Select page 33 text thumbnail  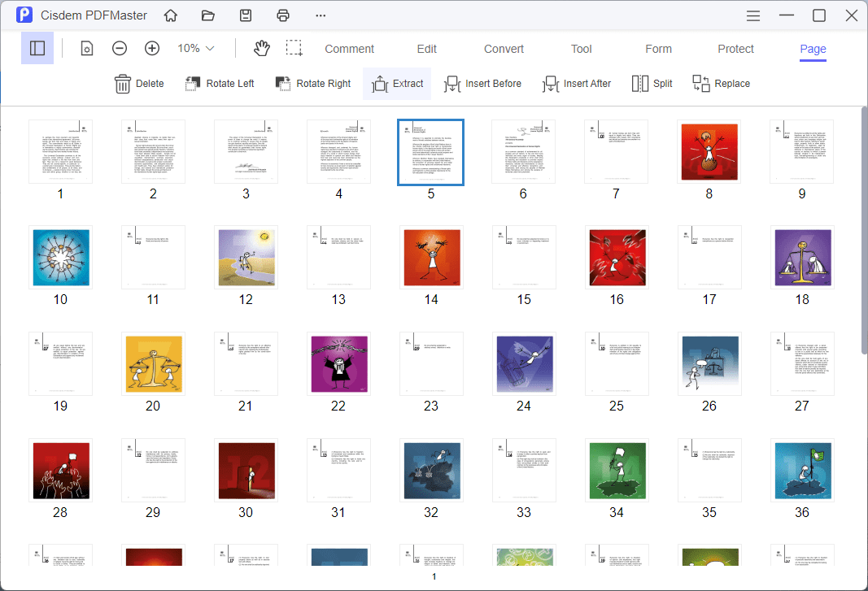click(524, 471)
